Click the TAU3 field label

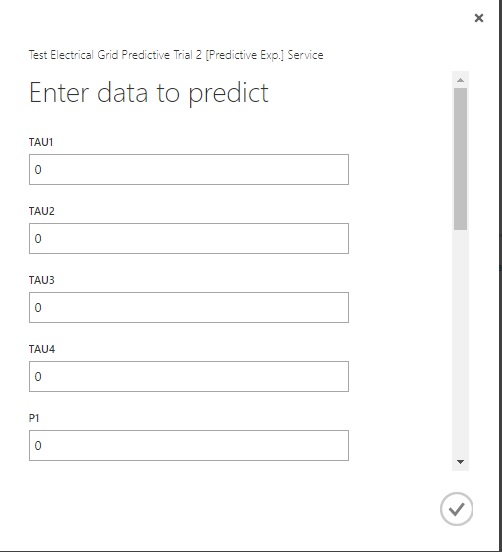point(42,280)
